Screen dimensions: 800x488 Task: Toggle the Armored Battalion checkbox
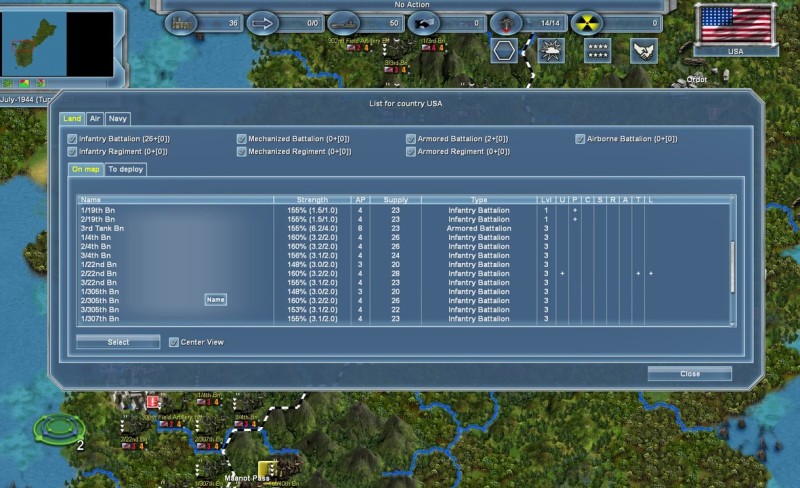411,139
